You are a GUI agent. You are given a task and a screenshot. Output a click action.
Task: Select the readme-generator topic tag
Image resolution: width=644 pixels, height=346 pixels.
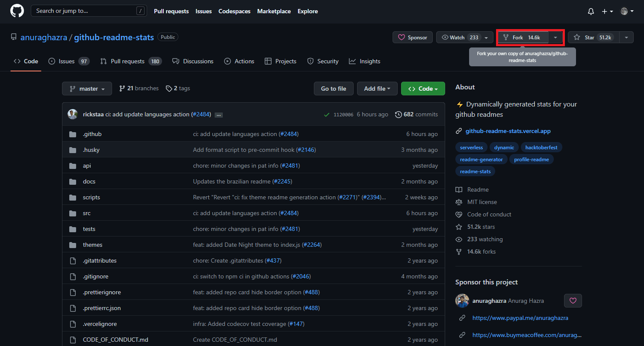[482, 159]
